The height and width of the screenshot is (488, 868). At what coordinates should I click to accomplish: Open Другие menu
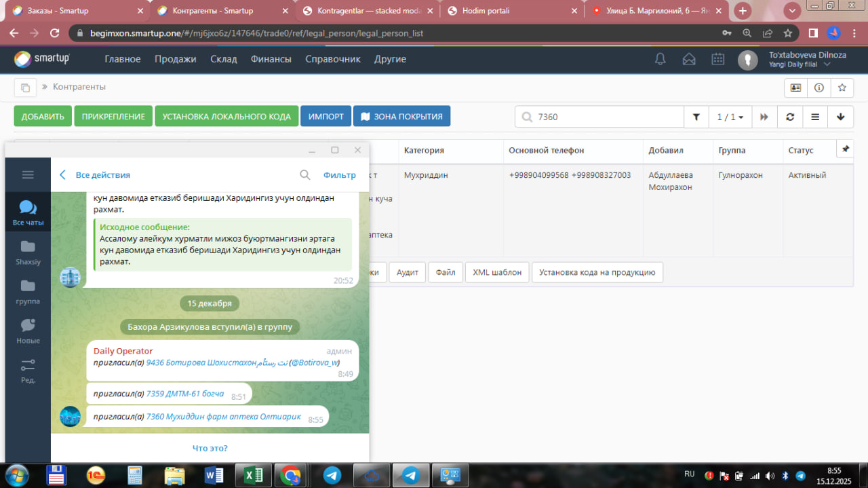point(390,59)
